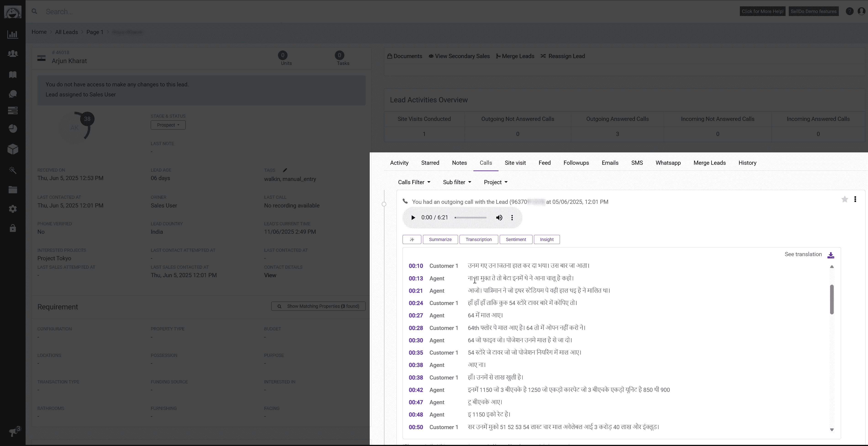This screenshot has height=446, width=868.
Task: Open settings gear in left sidebar
Action: click(x=13, y=209)
